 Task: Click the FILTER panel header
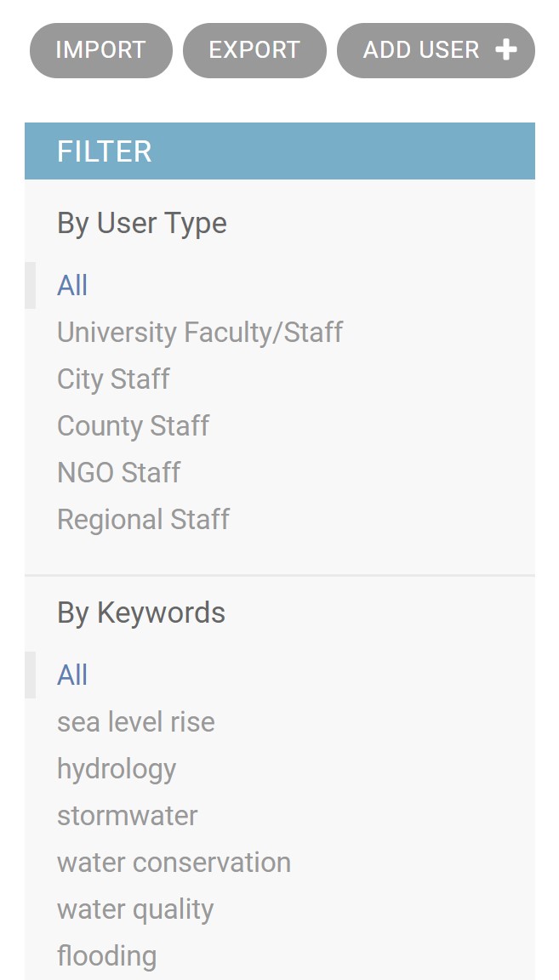[279, 151]
